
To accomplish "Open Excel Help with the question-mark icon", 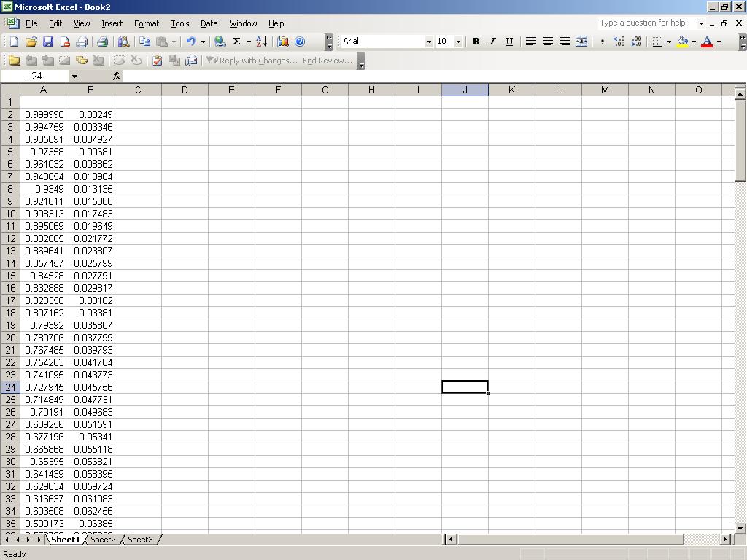I will [300, 42].
